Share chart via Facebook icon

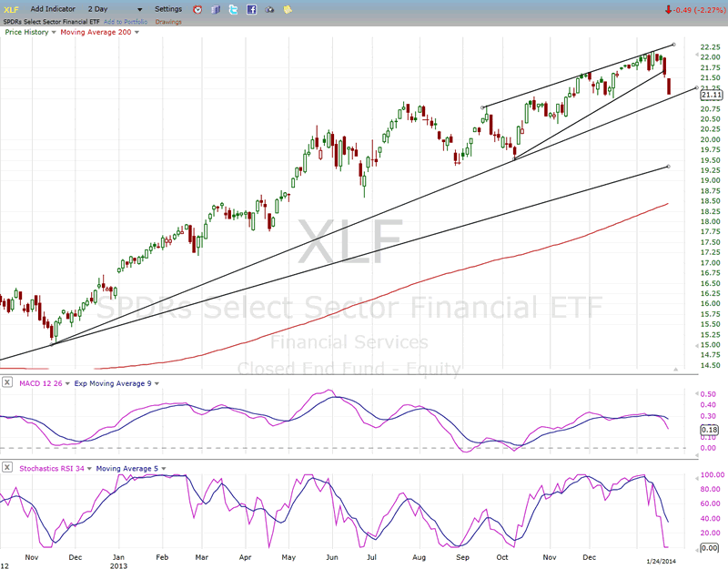pyautogui.click(x=252, y=9)
